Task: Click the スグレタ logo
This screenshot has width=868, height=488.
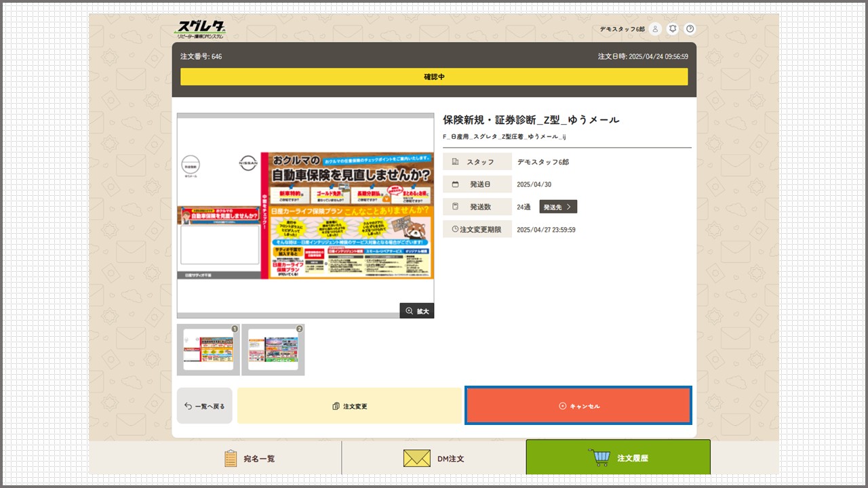Action: tap(201, 30)
